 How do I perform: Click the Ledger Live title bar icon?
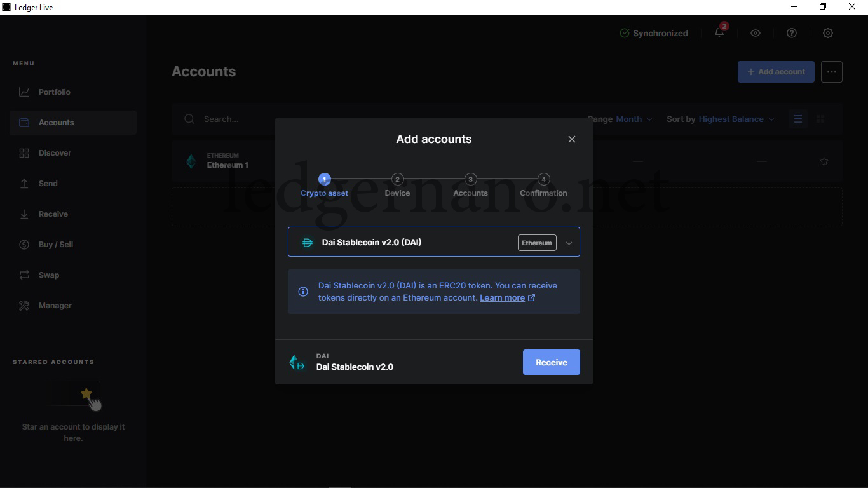coord(6,7)
